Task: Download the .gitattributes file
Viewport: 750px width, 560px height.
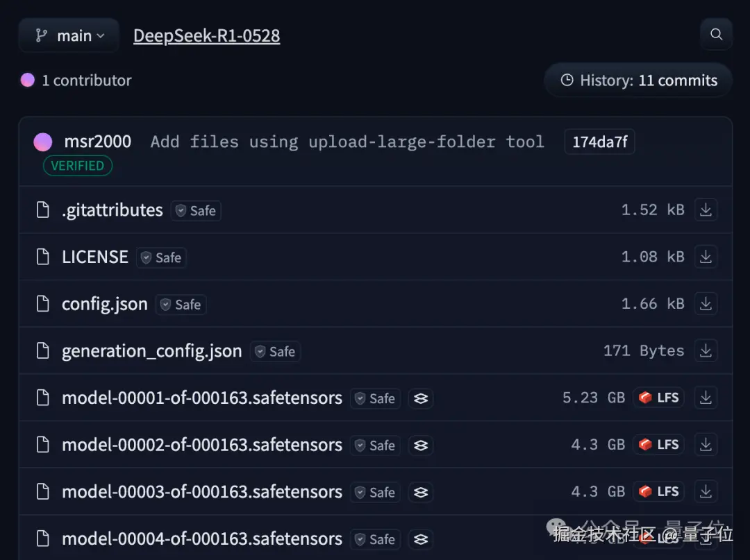Action: point(706,210)
